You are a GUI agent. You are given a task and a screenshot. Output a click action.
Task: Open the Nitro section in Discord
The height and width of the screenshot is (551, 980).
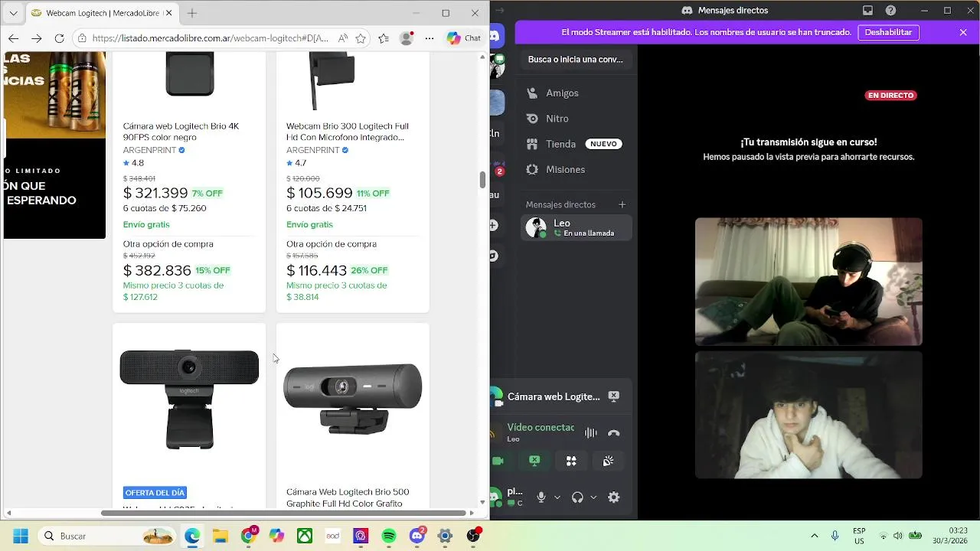coord(577,119)
